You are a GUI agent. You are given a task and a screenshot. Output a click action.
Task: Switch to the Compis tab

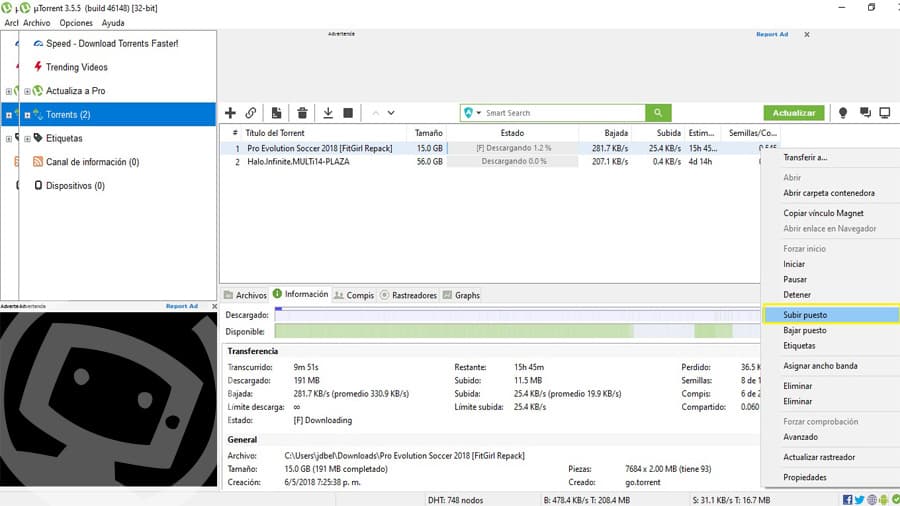[354, 295]
